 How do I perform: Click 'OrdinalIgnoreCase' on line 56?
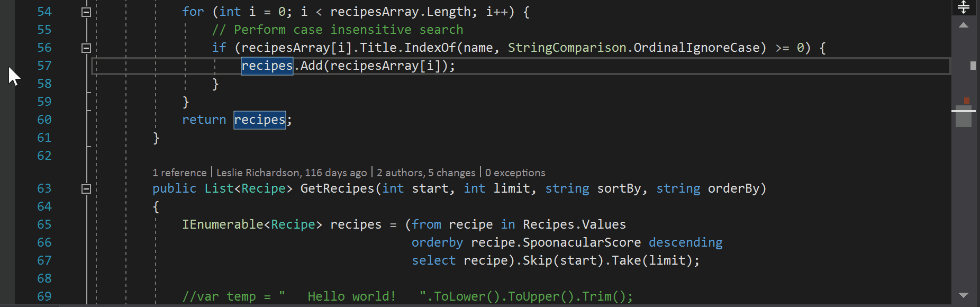tap(697, 48)
